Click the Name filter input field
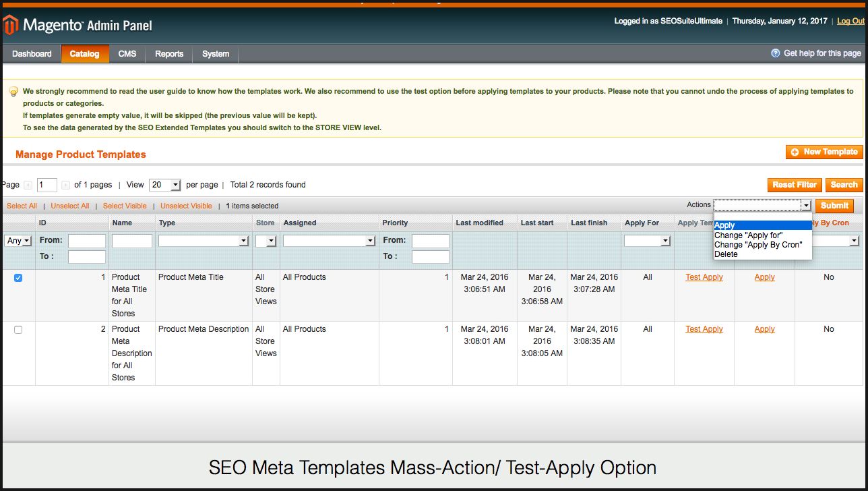 point(132,241)
